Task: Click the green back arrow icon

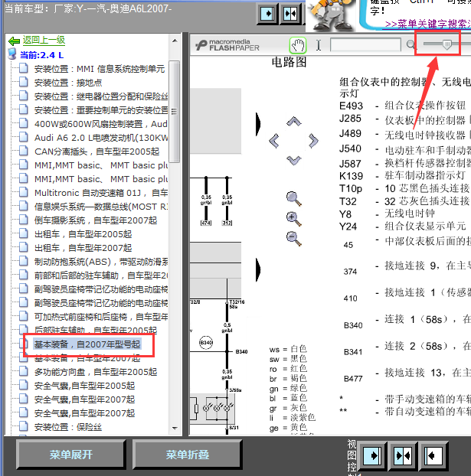Action: 14,41
